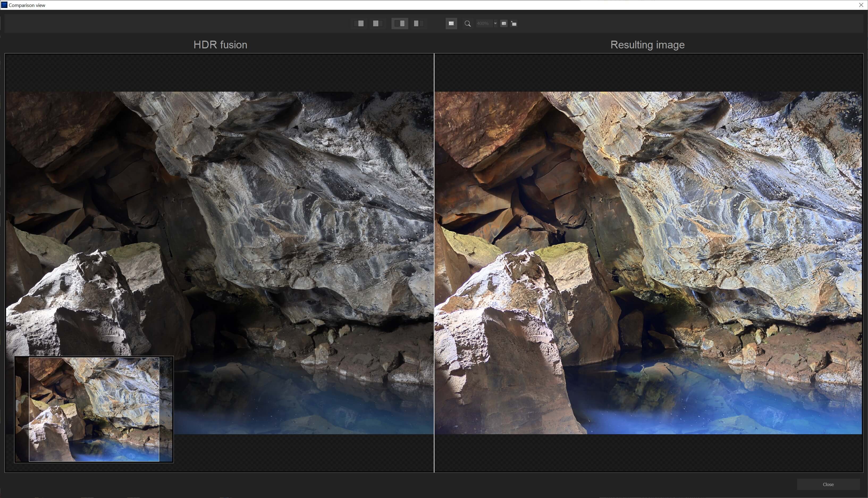Toggle the fit-image-to-window icon
Viewport: 868px width, 498px height.
click(451, 23)
